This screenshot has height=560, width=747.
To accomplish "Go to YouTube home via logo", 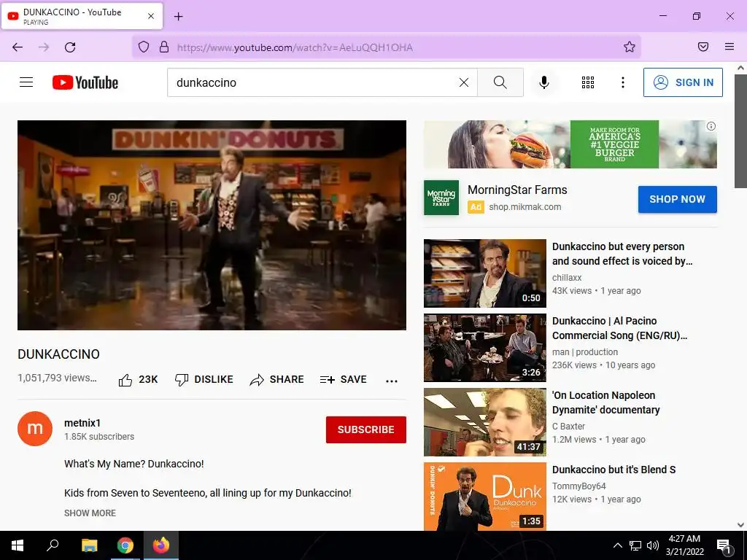I will [85, 82].
